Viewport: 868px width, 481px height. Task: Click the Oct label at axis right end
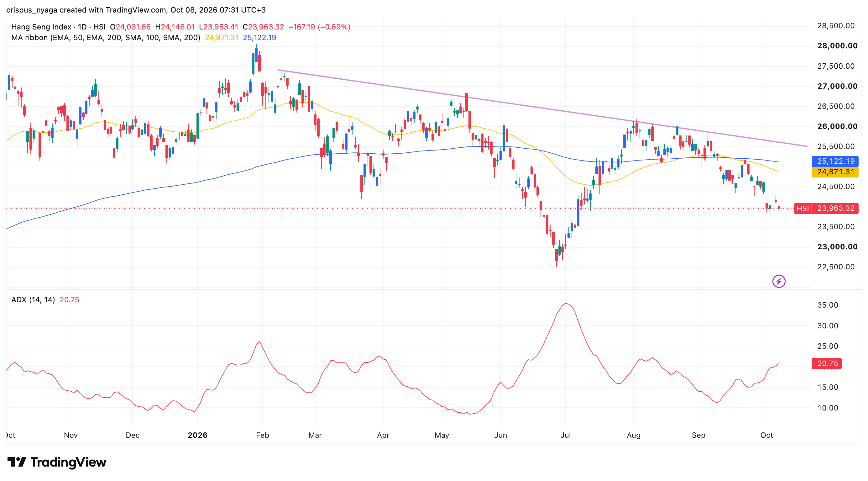[766, 435]
